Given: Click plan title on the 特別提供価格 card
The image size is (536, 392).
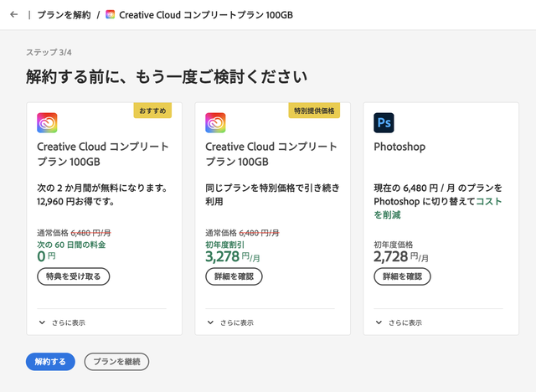Looking at the screenshot, I should click(x=271, y=154).
